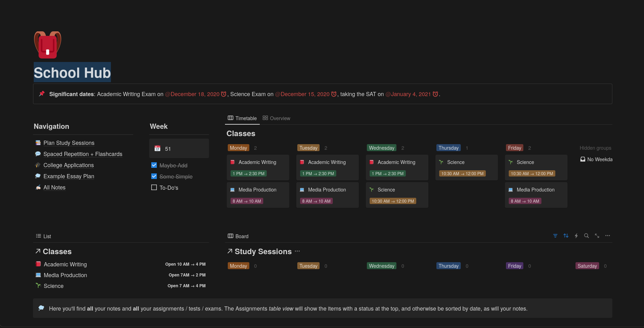Click the School Hub page title
The image size is (644, 328).
point(72,72)
